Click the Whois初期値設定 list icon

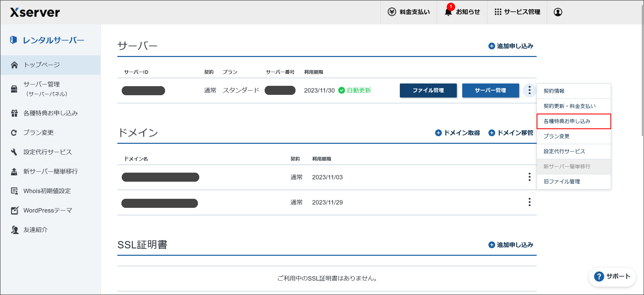coord(14,191)
